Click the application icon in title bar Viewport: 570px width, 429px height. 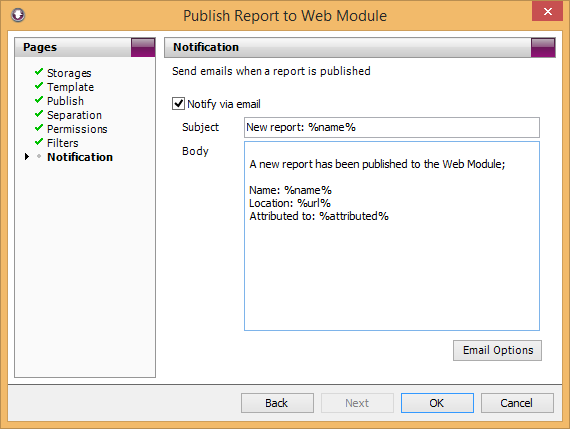(18, 15)
